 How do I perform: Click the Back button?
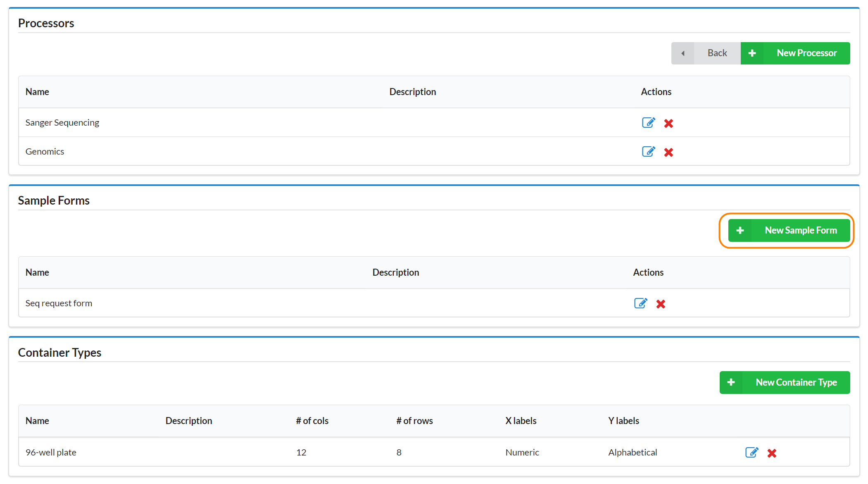click(x=717, y=53)
